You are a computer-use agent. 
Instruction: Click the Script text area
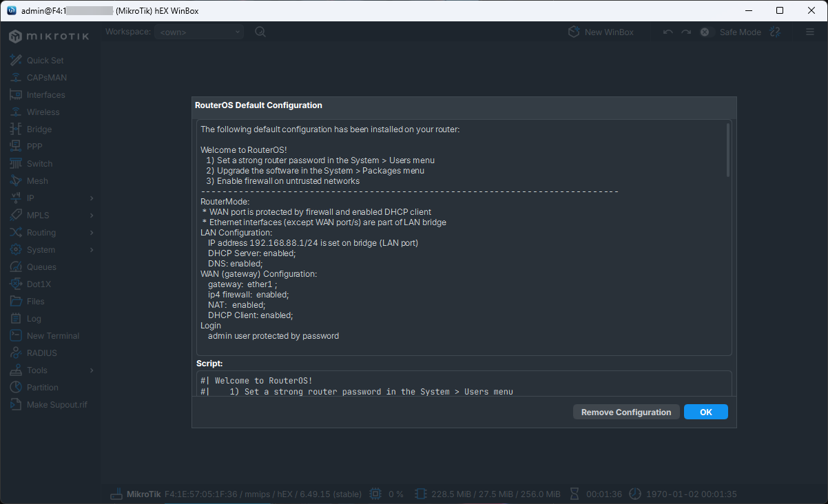pos(463,385)
